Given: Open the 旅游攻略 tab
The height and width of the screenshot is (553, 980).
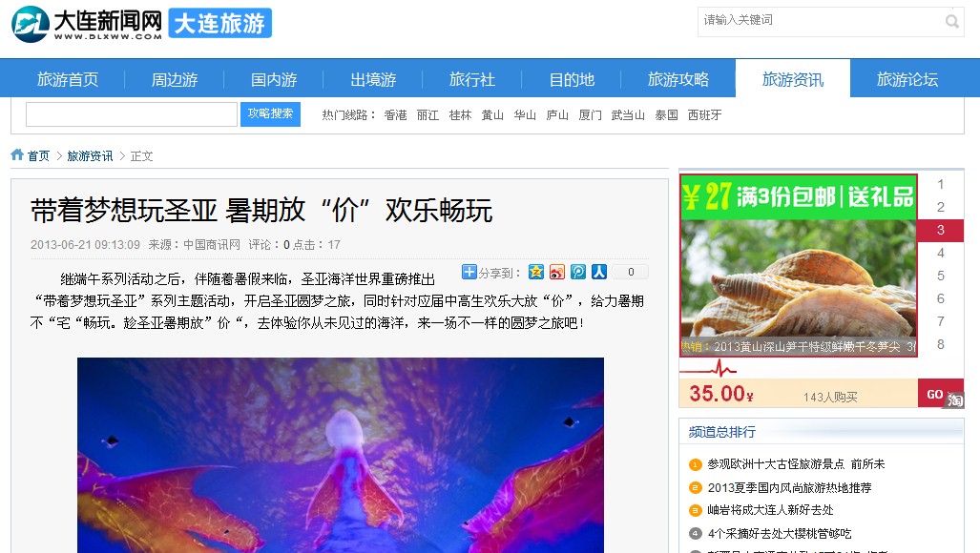Looking at the screenshot, I should pyautogui.click(x=678, y=79).
